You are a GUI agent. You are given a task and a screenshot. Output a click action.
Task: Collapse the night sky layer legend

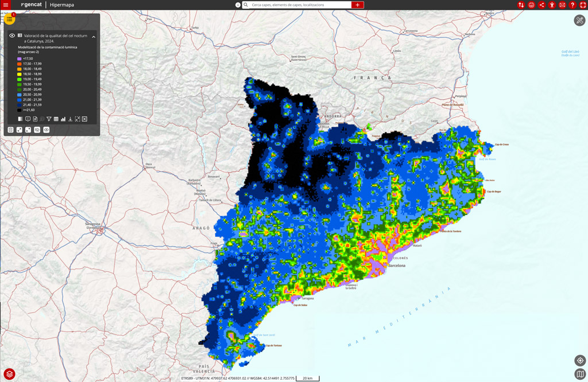pyautogui.click(x=94, y=37)
